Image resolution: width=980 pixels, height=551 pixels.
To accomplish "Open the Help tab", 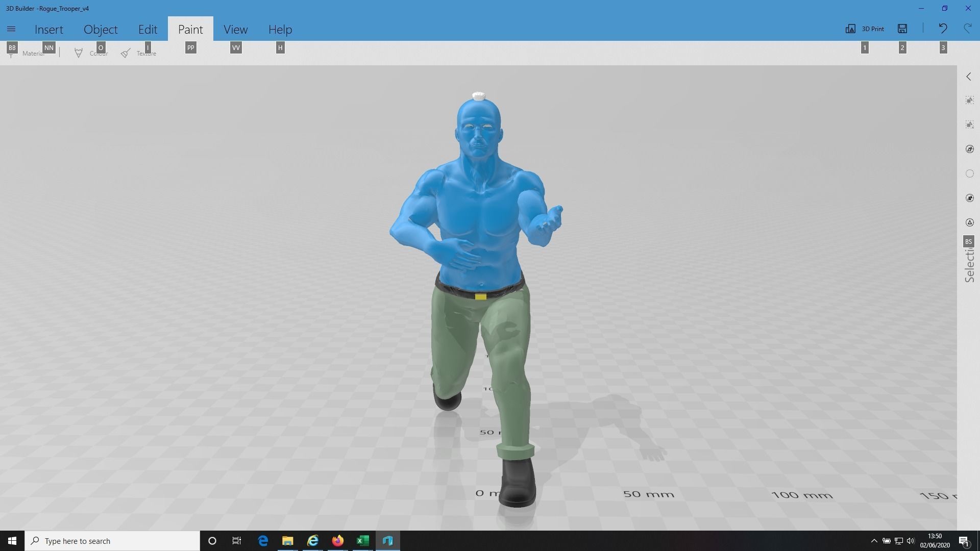I will coord(280,30).
